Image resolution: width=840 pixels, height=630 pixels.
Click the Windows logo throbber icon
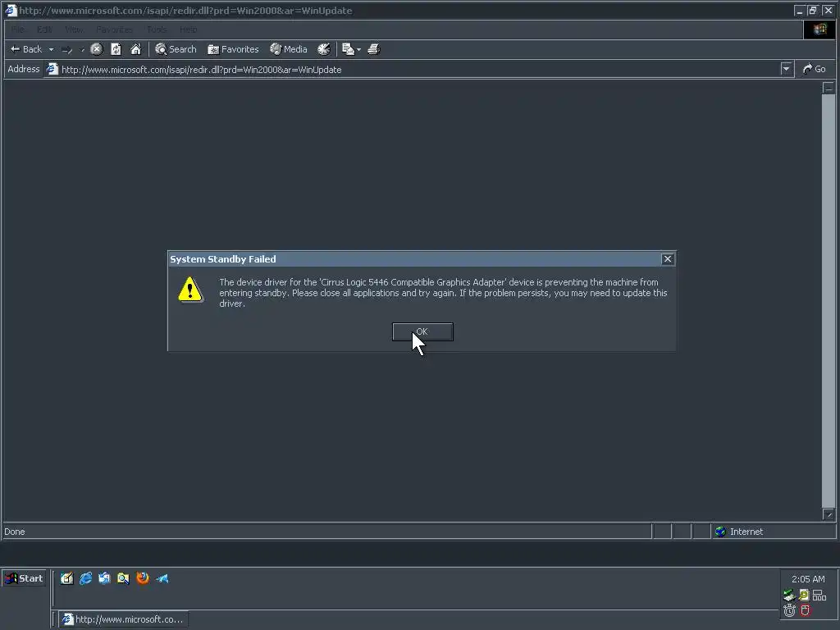pyautogui.click(x=819, y=30)
